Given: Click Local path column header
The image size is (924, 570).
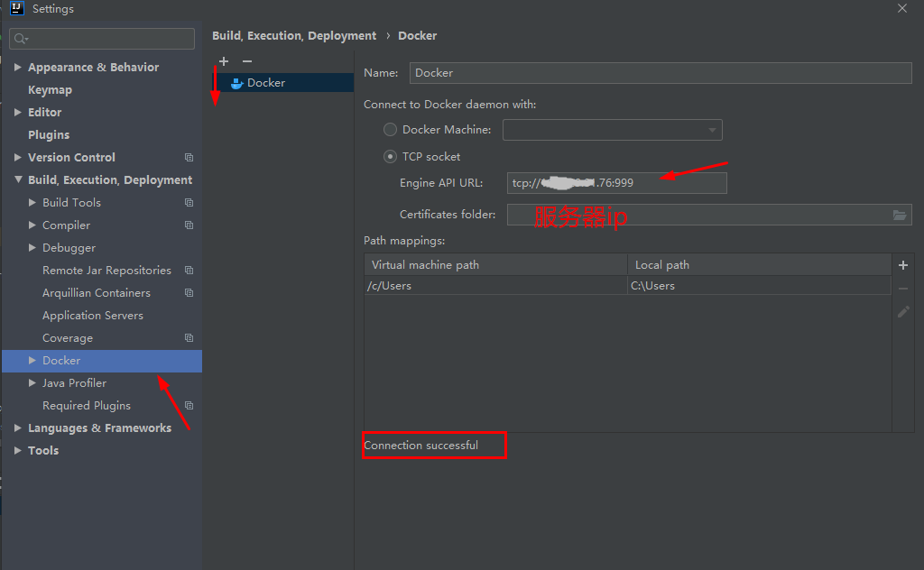Looking at the screenshot, I should click(x=759, y=265).
